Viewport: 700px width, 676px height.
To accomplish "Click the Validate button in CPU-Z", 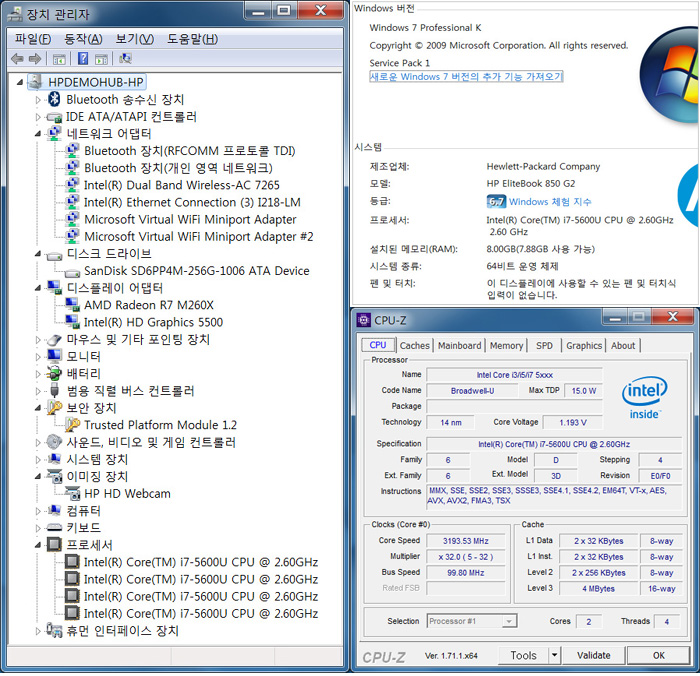I will (594, 655).
